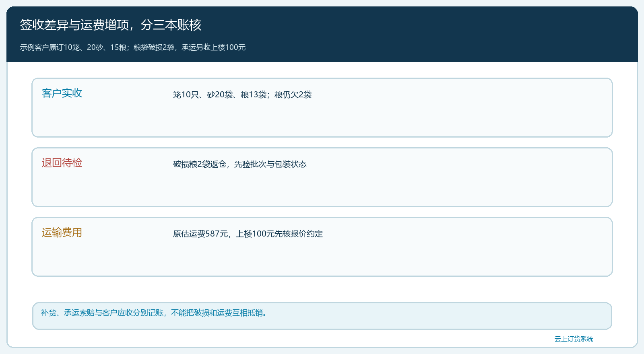The image size is (644, 354).
Task: Click the title 签收差异与运费增项，分三本账核
Action: click(111, 25)
